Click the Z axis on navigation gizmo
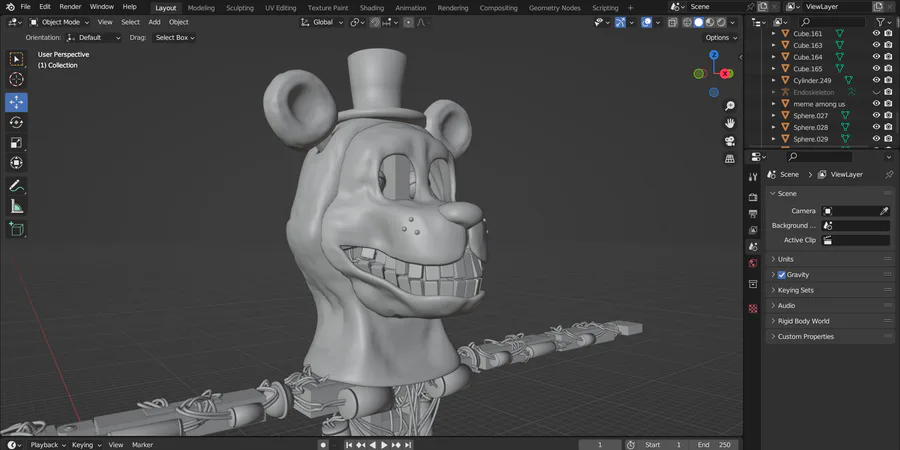This screenshot has height=450, width=900. tap(713, 55)
